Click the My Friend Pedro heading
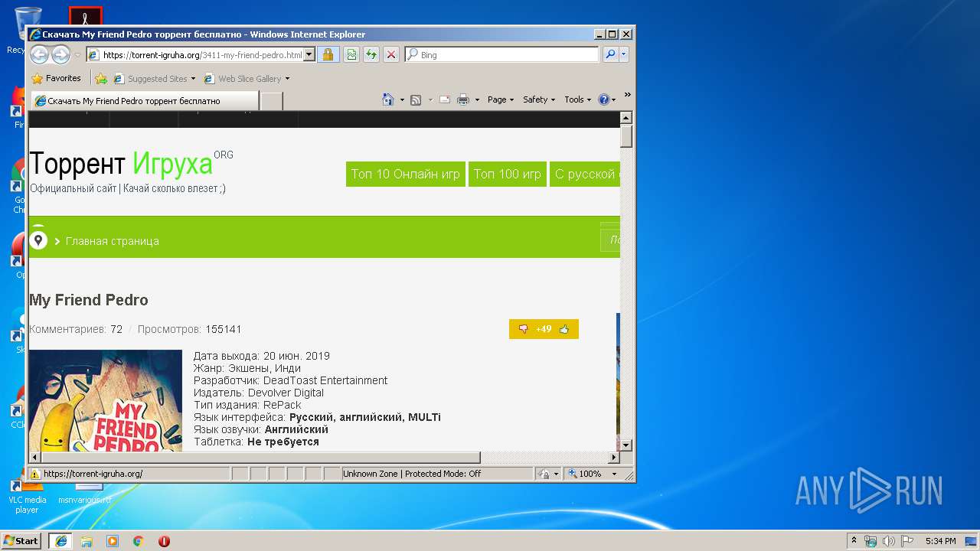This screenshot has height=551, width=980. coord(89,300)
